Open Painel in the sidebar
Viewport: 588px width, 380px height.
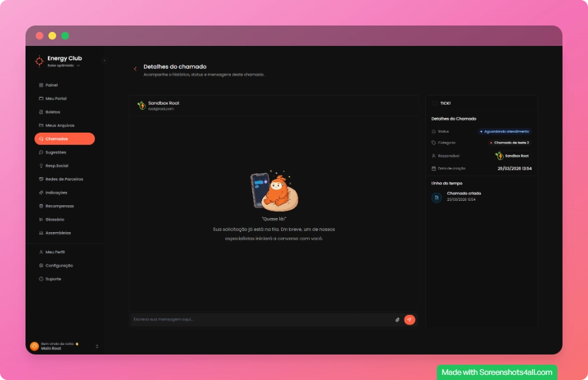52,85
